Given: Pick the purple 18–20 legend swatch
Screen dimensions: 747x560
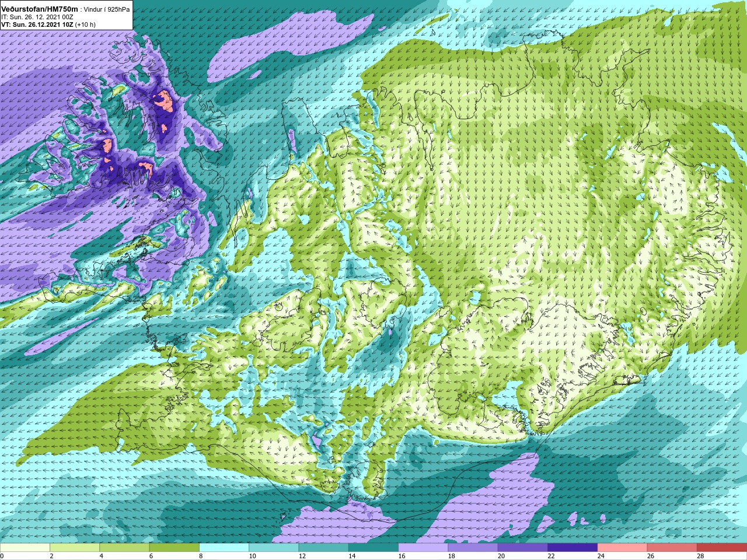Looking at the screenshot, I should (x=473, y=548).
